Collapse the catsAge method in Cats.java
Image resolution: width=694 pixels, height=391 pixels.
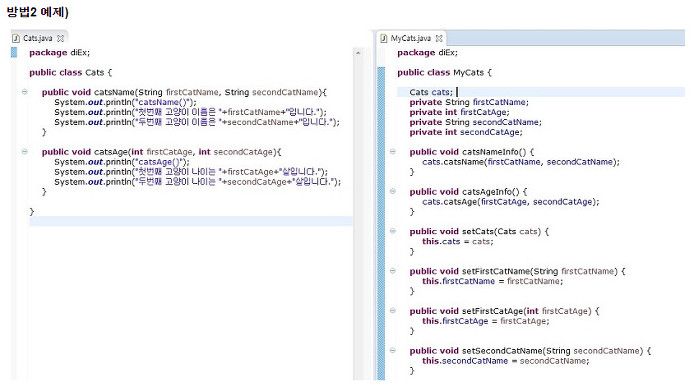click(25, 152)
